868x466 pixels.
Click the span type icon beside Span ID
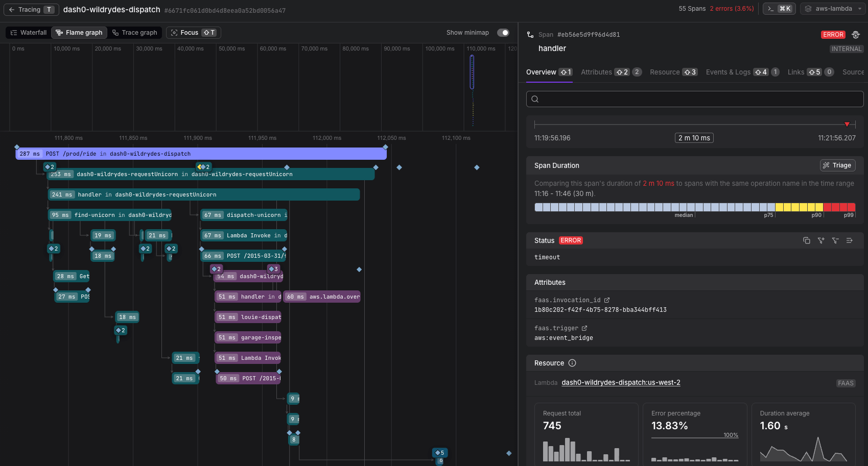(530, 35)
